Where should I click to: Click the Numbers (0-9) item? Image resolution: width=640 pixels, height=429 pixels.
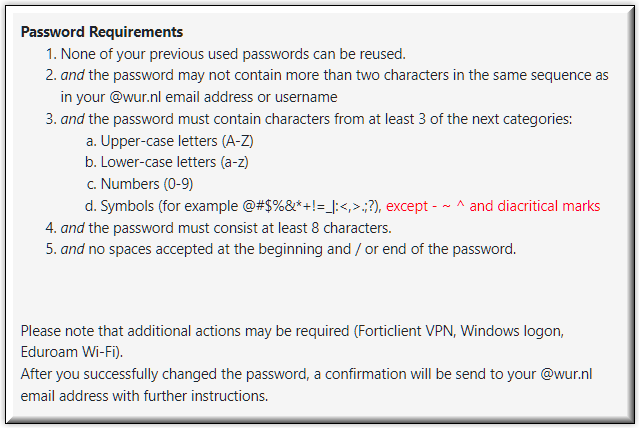[x=139, y=184]
